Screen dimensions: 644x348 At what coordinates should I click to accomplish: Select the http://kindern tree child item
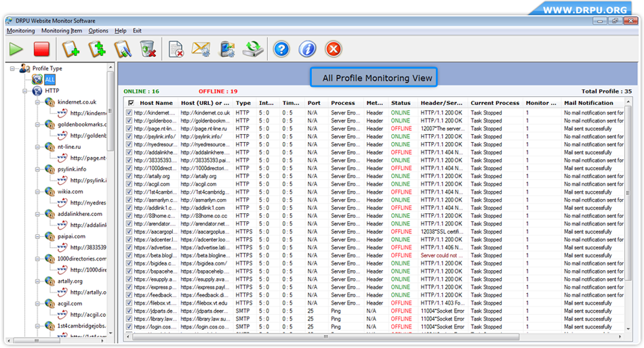tap(88, 113)
